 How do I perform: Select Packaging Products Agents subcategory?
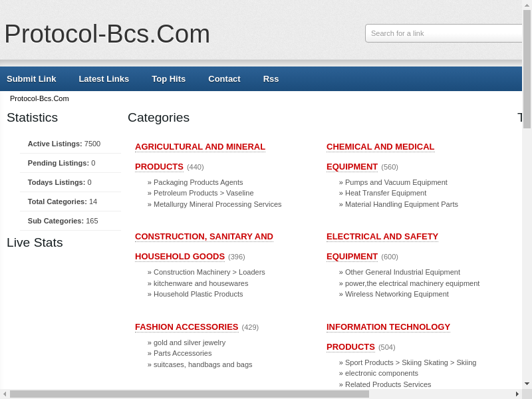pos(198,182)
